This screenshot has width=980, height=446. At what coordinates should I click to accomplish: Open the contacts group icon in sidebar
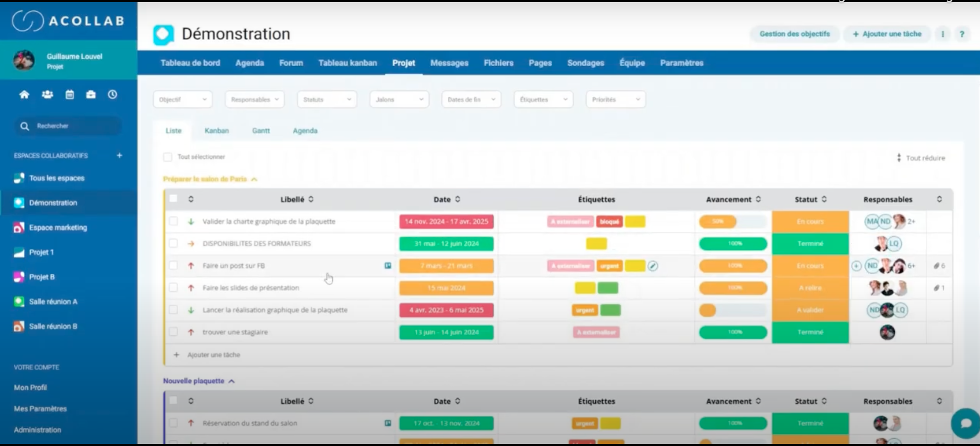tap(47, 94)
